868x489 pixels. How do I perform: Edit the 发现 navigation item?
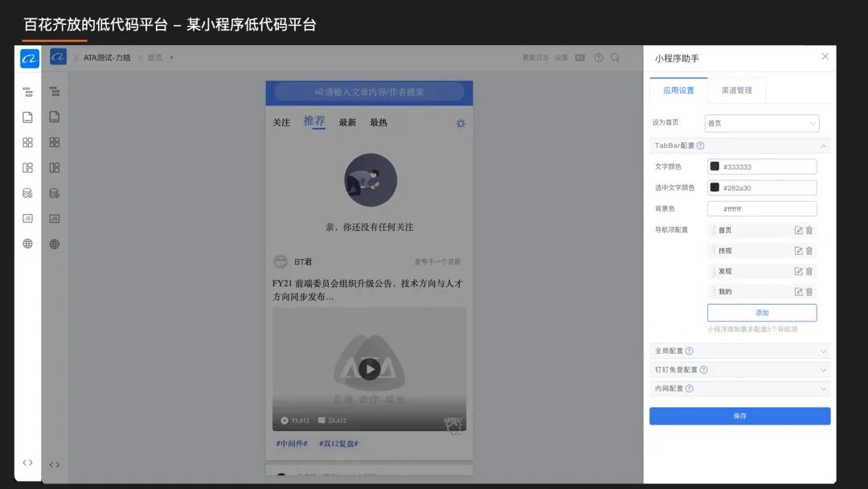798,271
